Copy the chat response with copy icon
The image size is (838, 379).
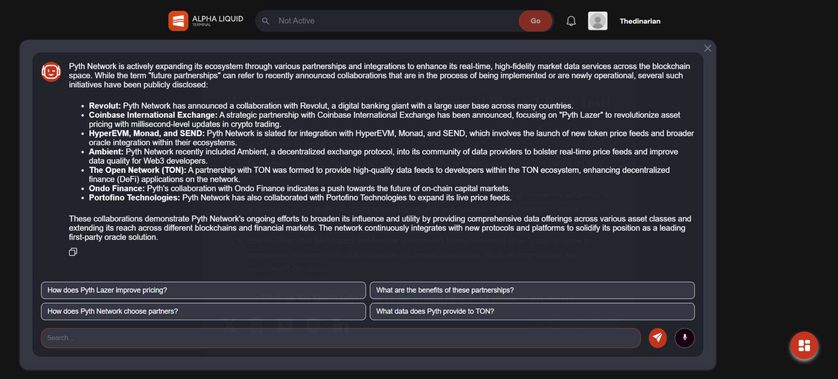tap(73, 252)
